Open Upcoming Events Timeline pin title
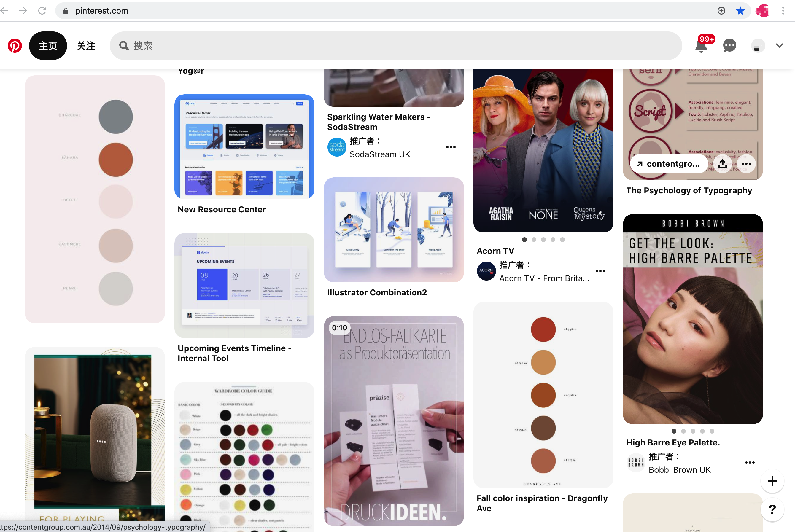This screenshot has height=532, width=795. pyautogui.click(x=235, y=353)
